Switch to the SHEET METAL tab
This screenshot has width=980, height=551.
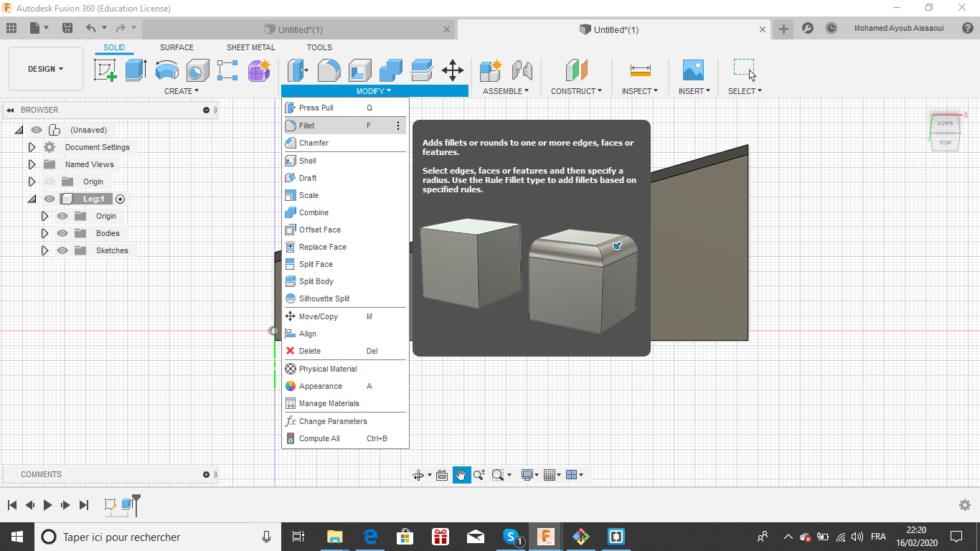(250, 47)
